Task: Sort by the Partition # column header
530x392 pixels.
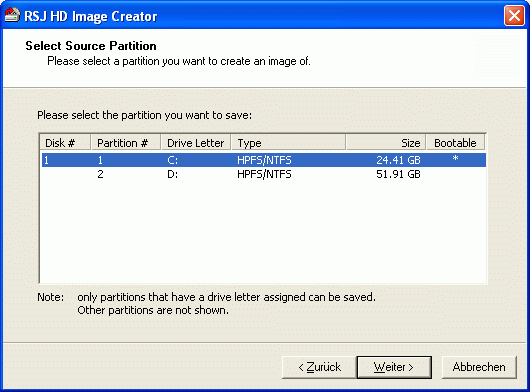Action: coord(125,143)
